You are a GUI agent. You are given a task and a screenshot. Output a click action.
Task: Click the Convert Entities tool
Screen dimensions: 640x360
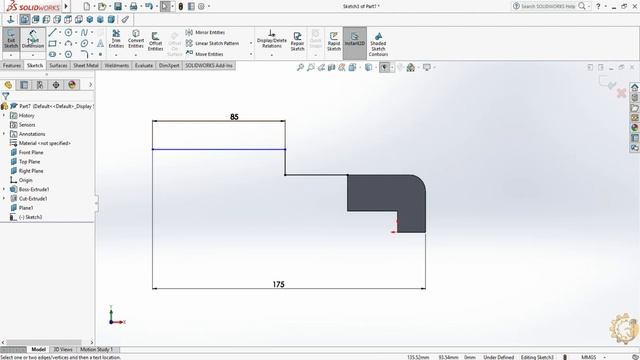pos(136,39)
